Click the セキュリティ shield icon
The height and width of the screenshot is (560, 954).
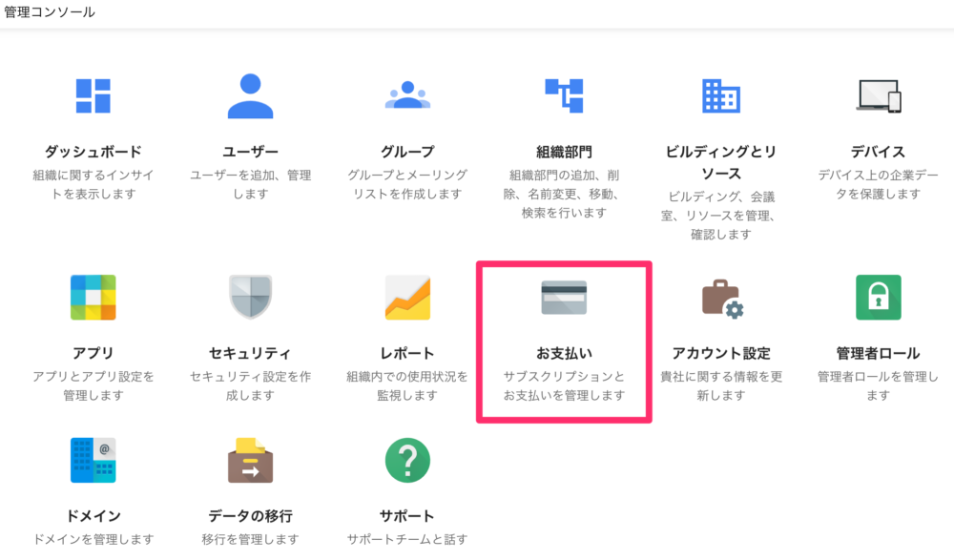coord(250,297)
